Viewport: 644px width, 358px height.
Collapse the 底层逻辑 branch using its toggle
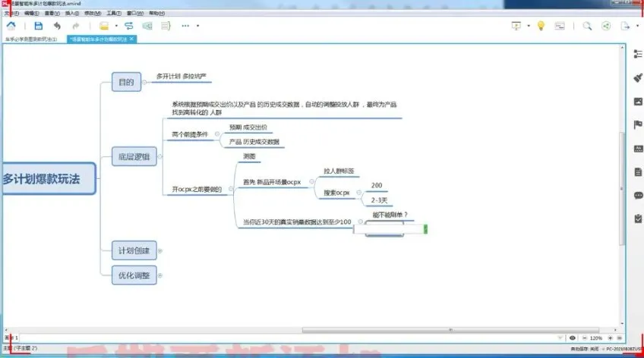tap(159, 156)
